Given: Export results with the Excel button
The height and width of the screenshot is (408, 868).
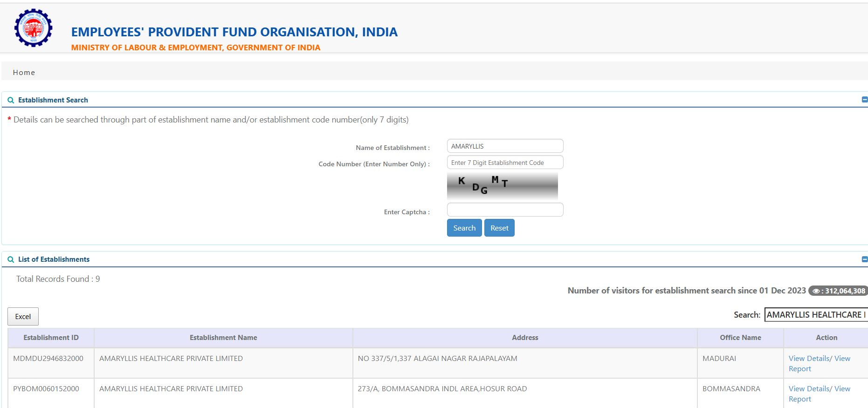Looking at the screenshot, I should click(23, 317).
